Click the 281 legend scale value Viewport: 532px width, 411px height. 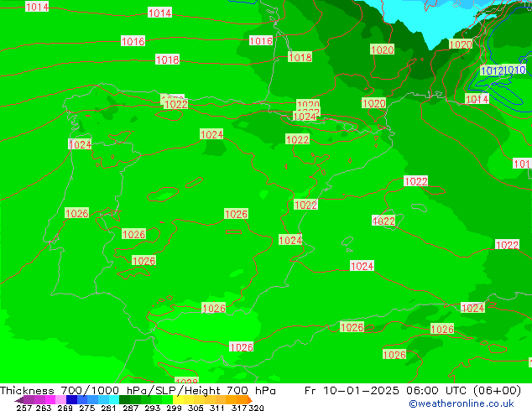pos(108,408)
